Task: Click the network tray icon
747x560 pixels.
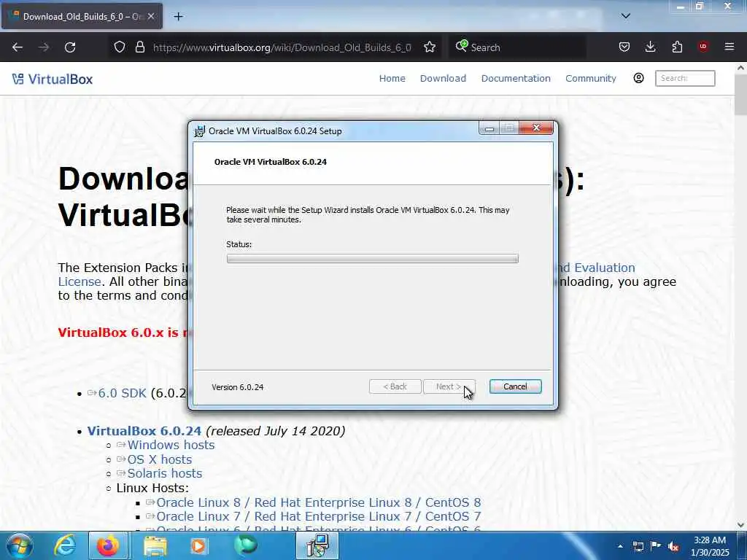Action: [638, 546]
